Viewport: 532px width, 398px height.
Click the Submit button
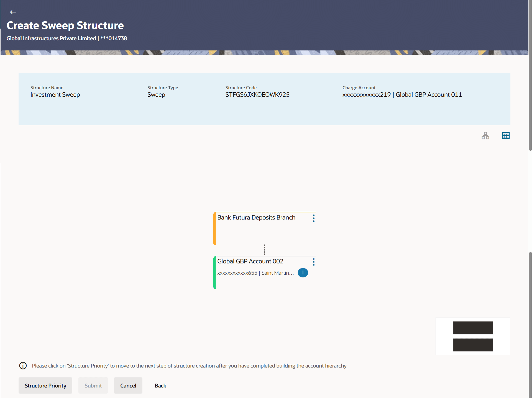coord(93,386)
